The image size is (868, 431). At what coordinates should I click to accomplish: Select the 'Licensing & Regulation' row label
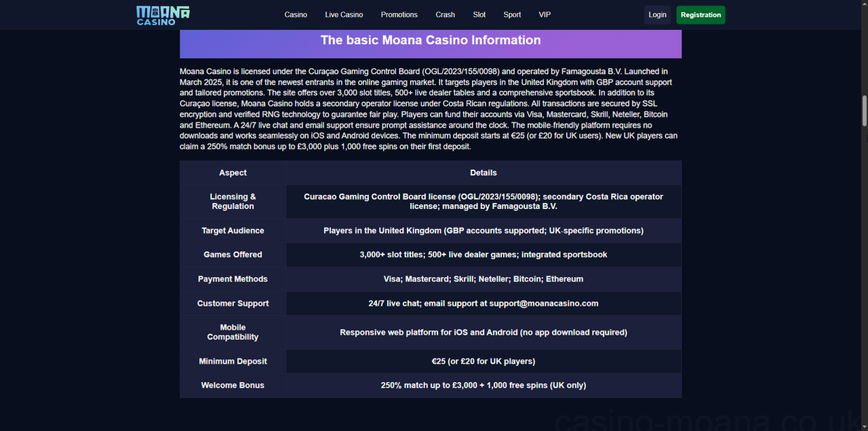[233, 202]
